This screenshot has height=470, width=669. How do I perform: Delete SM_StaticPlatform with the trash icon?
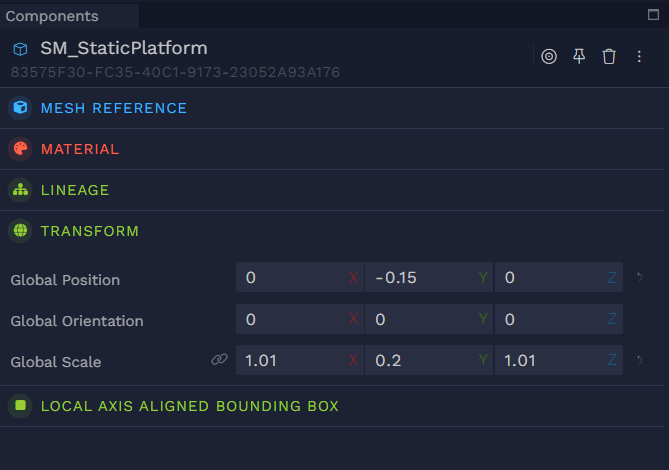(609, 56)
